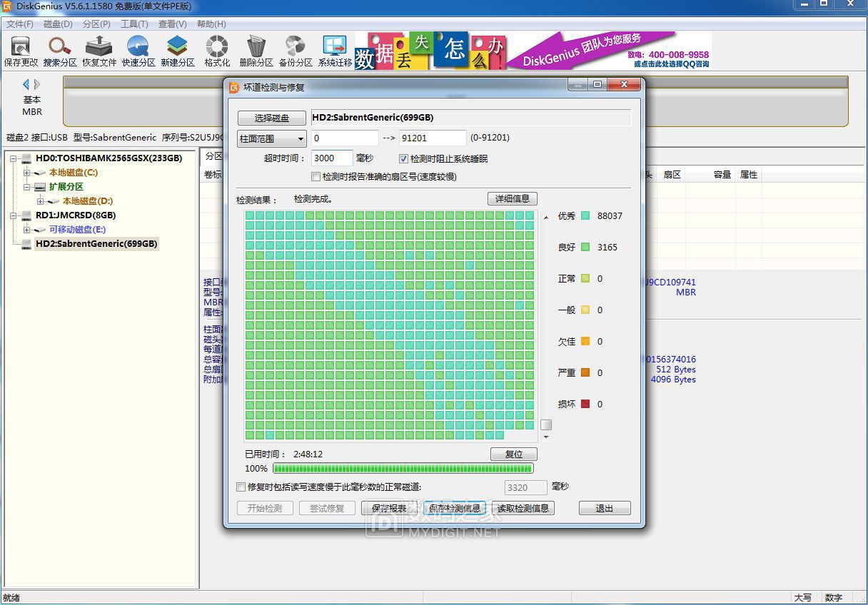Go to previous disk with left arrow
Image resolution: width=868 pixels, height=605 pixels.
click(26, 84)
